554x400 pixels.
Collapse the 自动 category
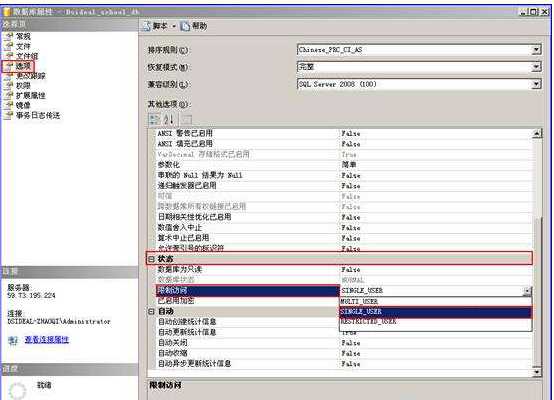point(151,311)
